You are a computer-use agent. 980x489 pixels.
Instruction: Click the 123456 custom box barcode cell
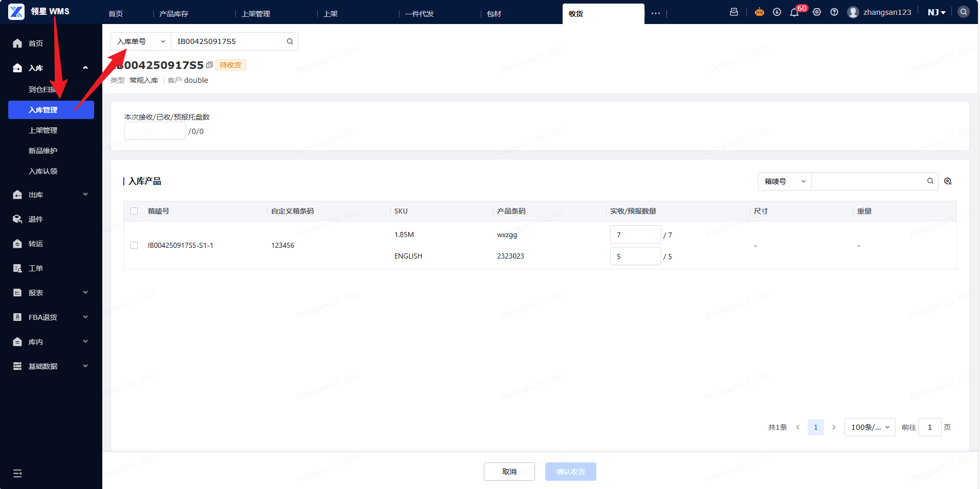click(x=283, y=245)
